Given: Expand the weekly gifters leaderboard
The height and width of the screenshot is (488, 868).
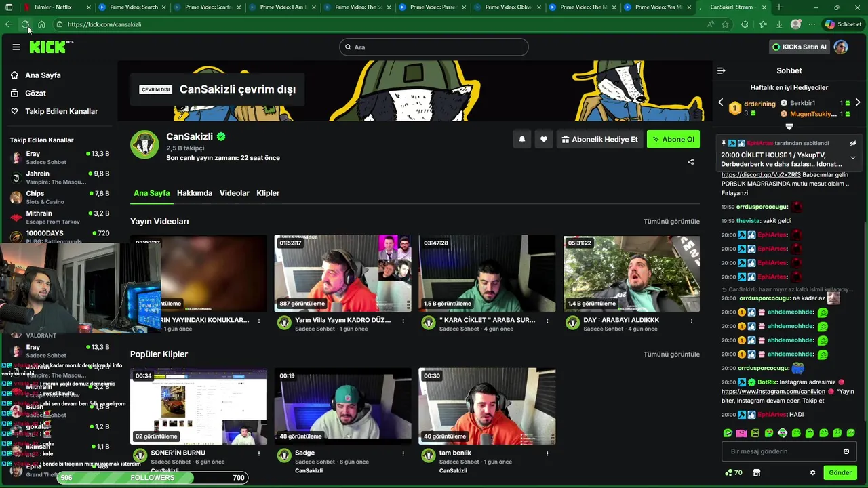Looking at the screenshot, I should tap(789, 127).
